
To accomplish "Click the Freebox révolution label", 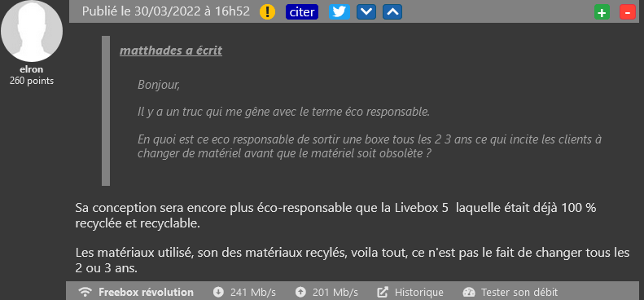I will [x=146, y=292].
